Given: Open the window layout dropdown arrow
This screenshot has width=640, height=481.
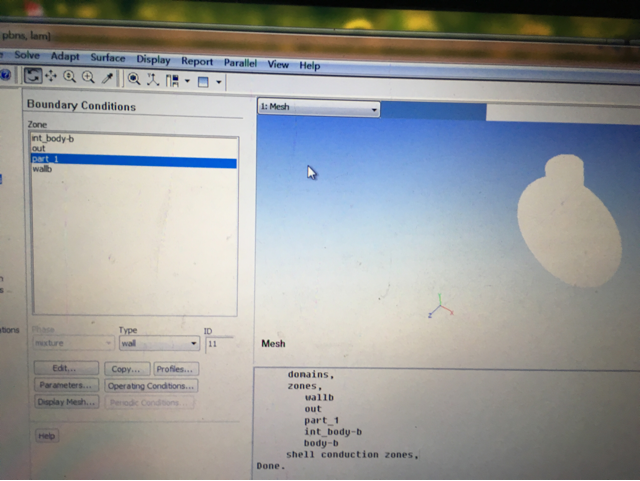Looking at the screenshot, I should (187, 81).
